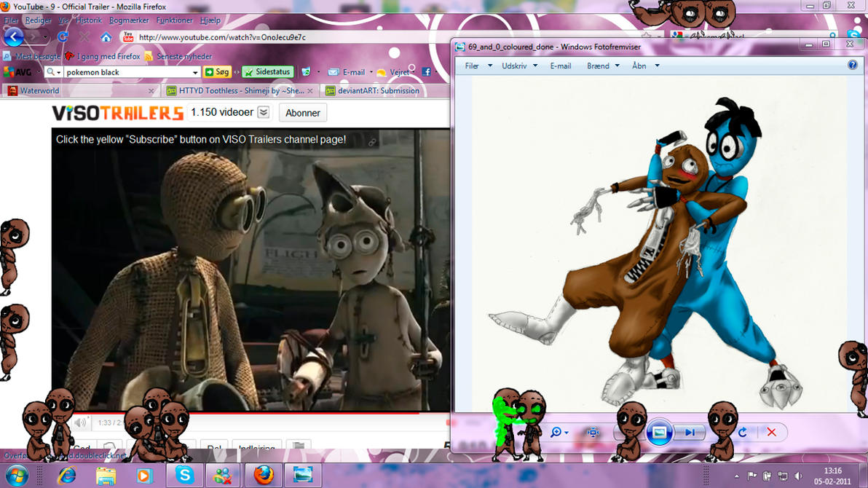Delete the picture with the red X
The width and height of the screenshot is (868, 488).
click(771, 432)
